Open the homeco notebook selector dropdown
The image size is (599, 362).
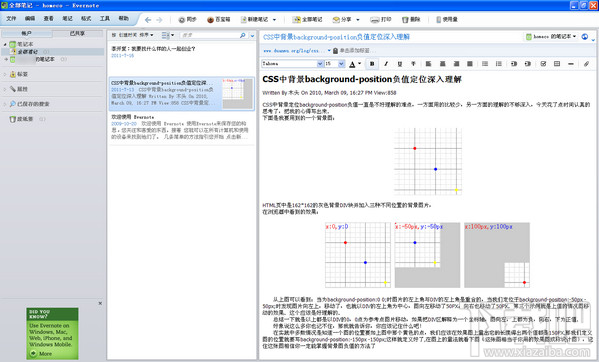point(551,37)
